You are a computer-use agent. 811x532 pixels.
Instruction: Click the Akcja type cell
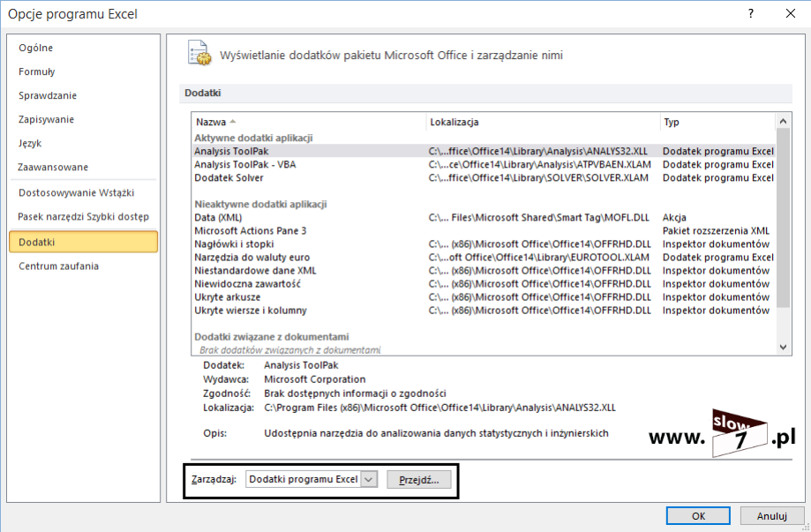(674, 218)
